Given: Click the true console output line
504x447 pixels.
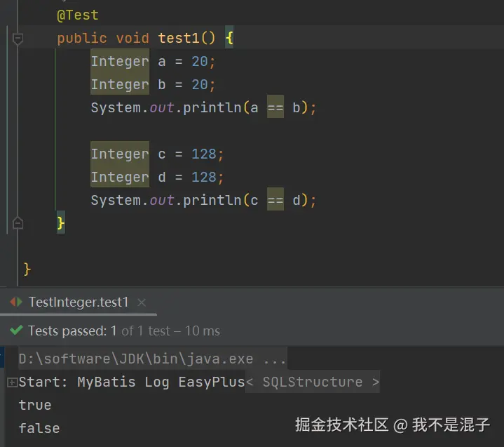Looking at the screenshot, I should point(35,405).
